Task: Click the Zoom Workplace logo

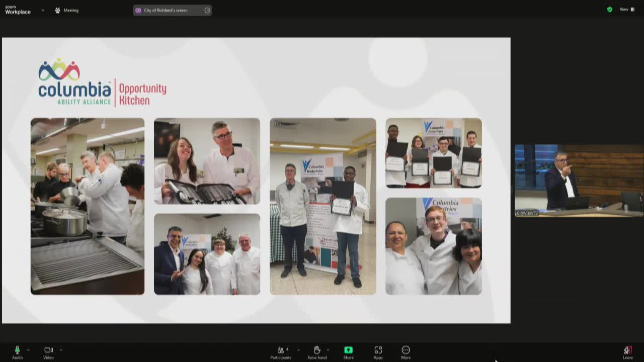Action: click(x=18, y=10)
